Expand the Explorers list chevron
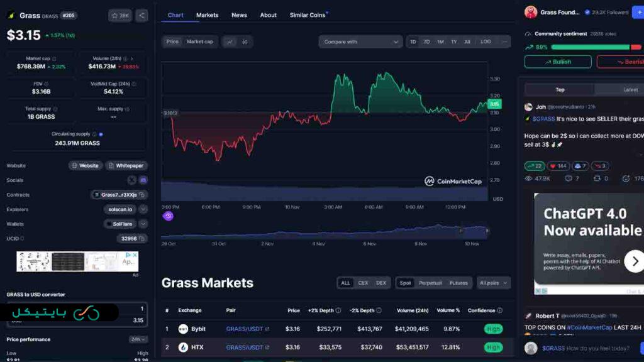 (x=143, y=209)
